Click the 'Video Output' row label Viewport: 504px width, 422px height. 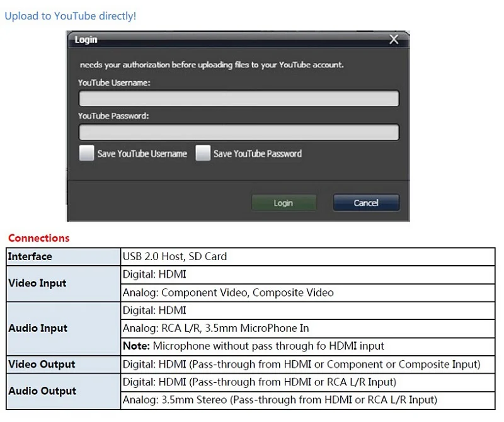[64, 365]
